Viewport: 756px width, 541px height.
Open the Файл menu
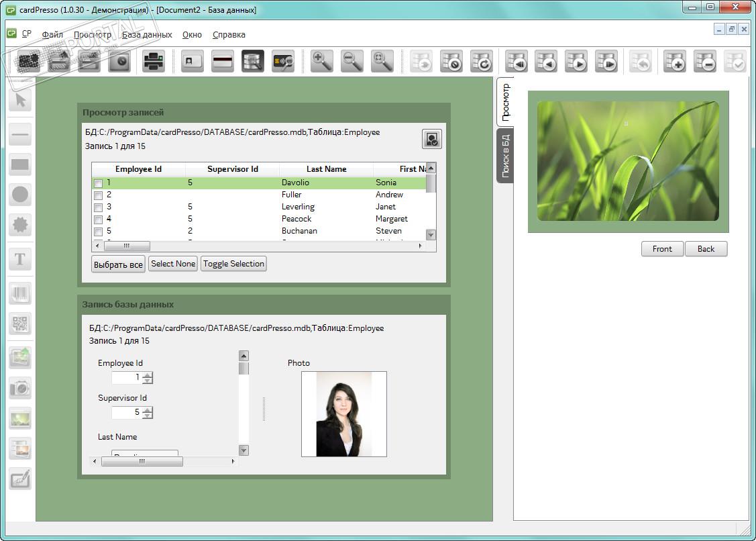coord(52,34)
